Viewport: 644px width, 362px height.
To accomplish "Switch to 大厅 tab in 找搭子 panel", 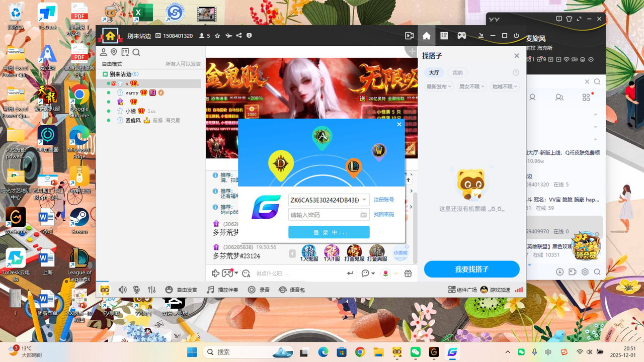I will (x=434, y=72).
